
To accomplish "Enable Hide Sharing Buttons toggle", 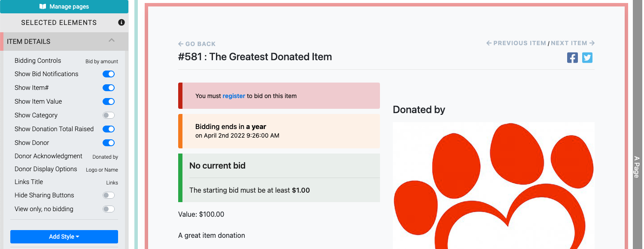I will [109, 195].
